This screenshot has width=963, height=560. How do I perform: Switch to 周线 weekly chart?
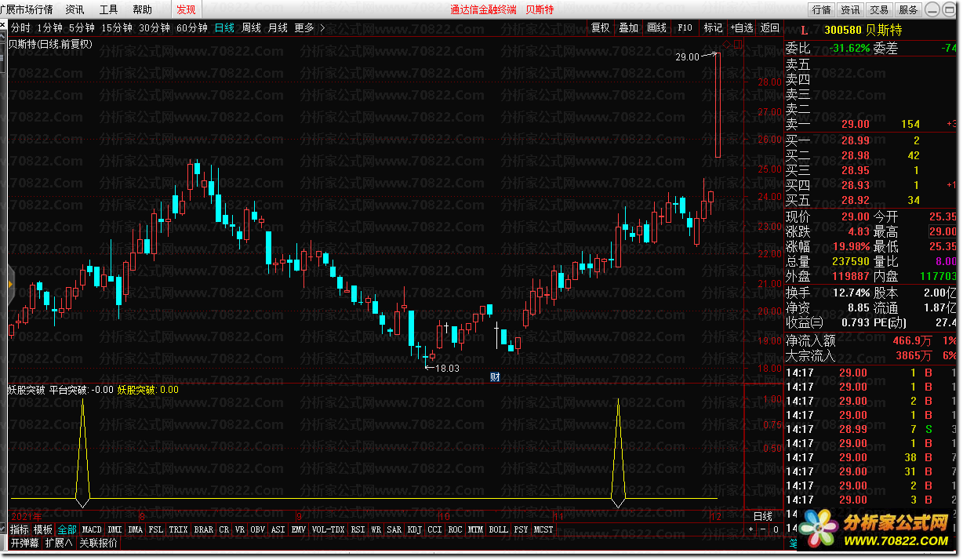click(x=251, y=27)
